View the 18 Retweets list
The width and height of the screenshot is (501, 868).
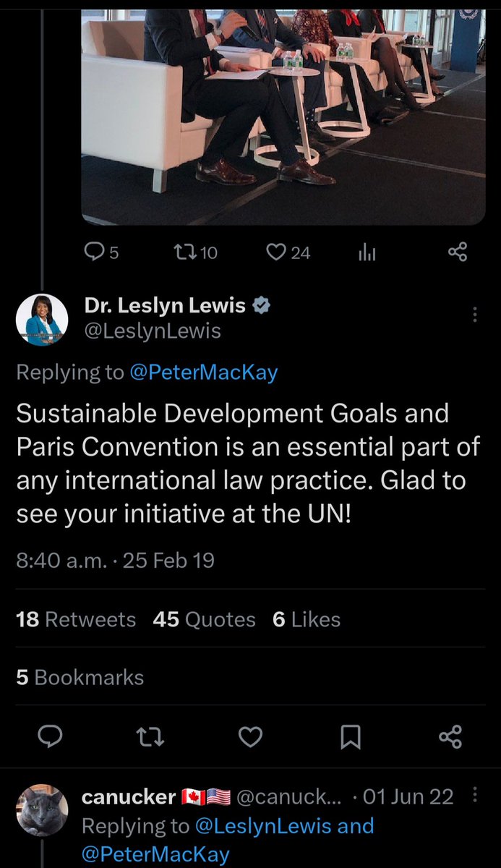tap(76, 619)
